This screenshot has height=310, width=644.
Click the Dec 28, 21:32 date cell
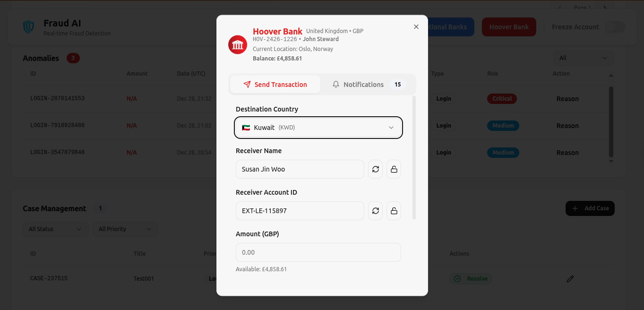tap(194, 99)
